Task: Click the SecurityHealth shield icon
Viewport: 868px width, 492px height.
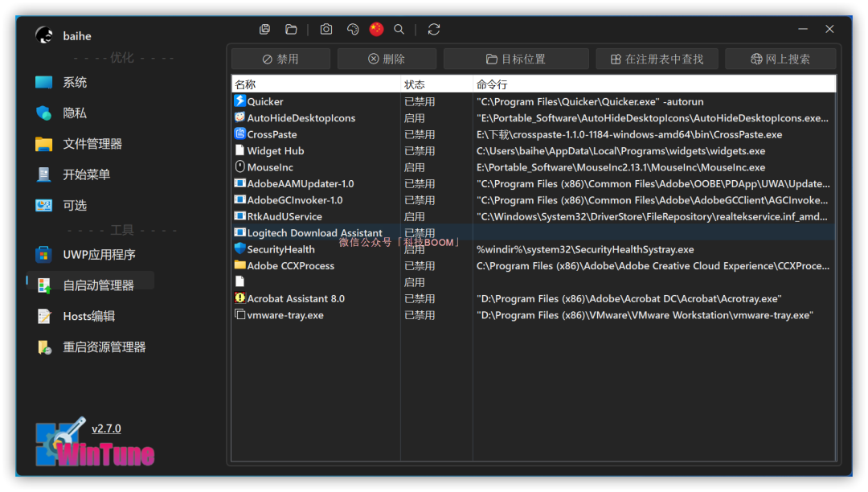Action: (x=240, y=248)
